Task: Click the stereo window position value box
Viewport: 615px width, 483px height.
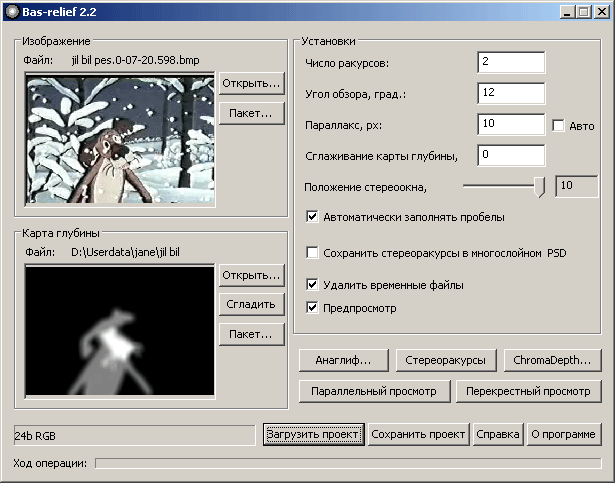Action: [577, 186]
